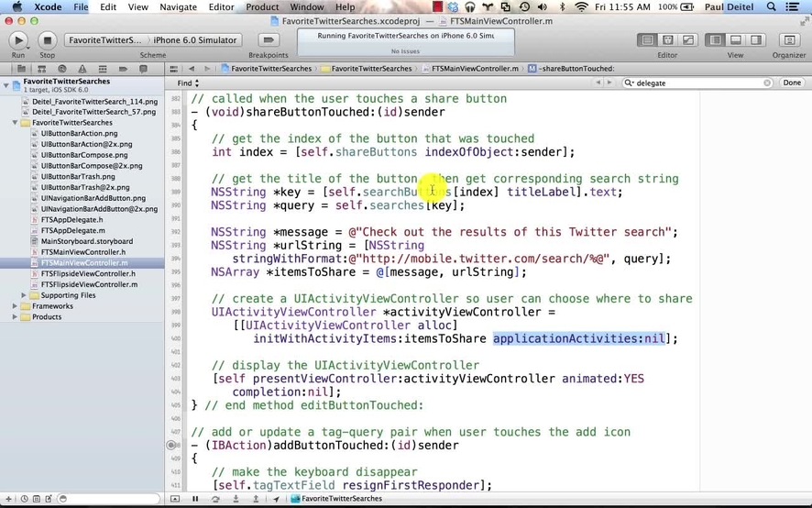The height and width of the screenshot is (508, 812).
Task: Jump to previous find result
Action: (598, 83)
